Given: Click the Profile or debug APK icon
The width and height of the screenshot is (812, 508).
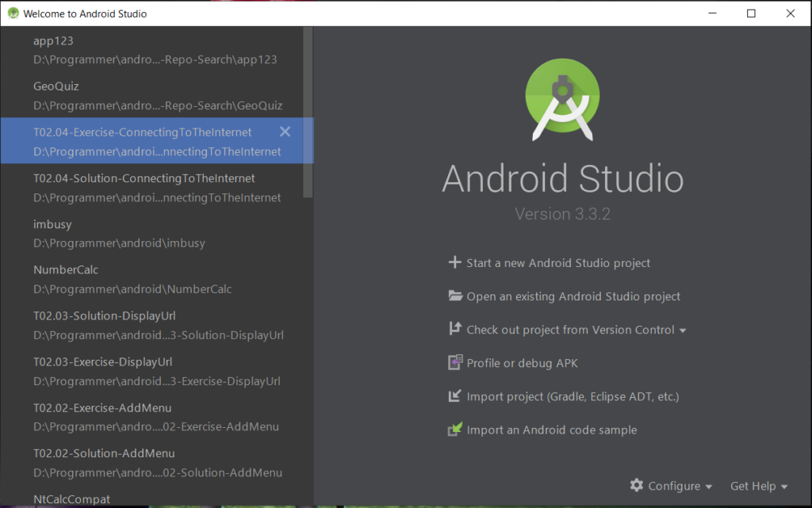Looking at the screenshot, I should pos(454,362).
